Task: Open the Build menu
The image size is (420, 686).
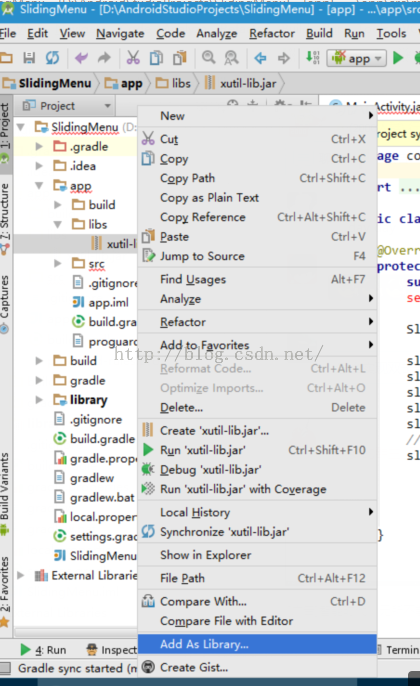Action: [x=319, y=33]
